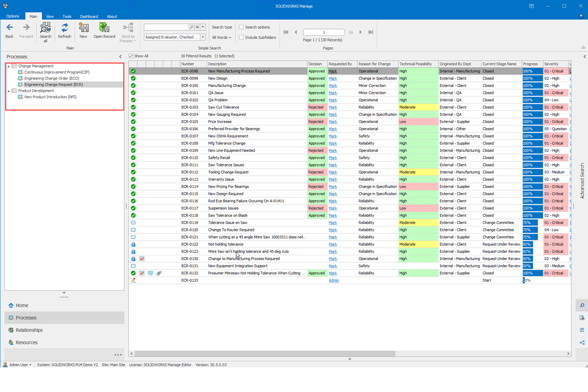Click the page number input field
The image size is (588, 392).
323,32
